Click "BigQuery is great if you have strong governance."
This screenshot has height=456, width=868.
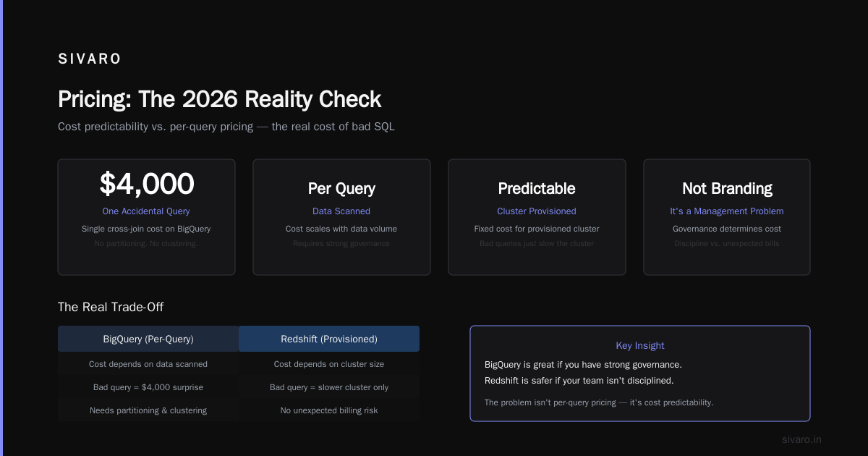click(583, 365)
